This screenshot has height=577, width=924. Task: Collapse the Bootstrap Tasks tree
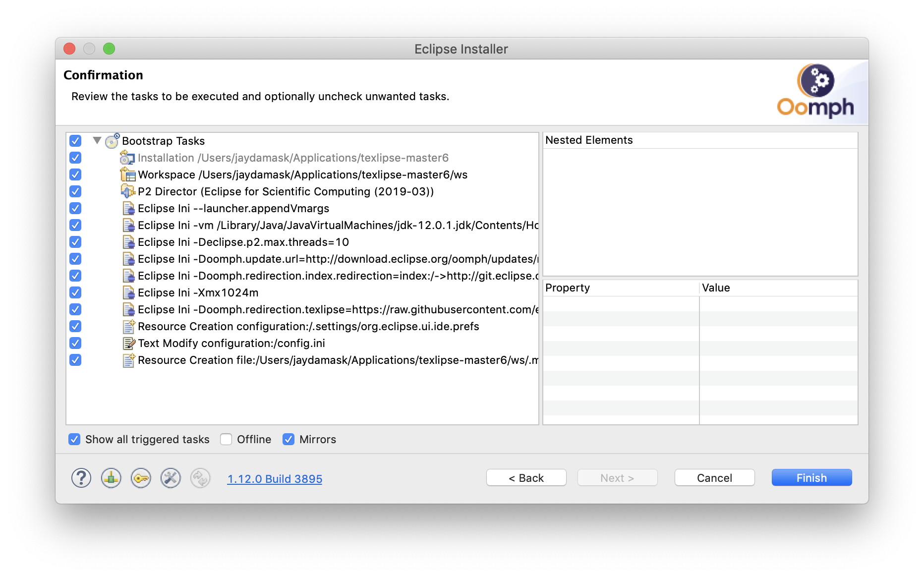tap(97, 140)
